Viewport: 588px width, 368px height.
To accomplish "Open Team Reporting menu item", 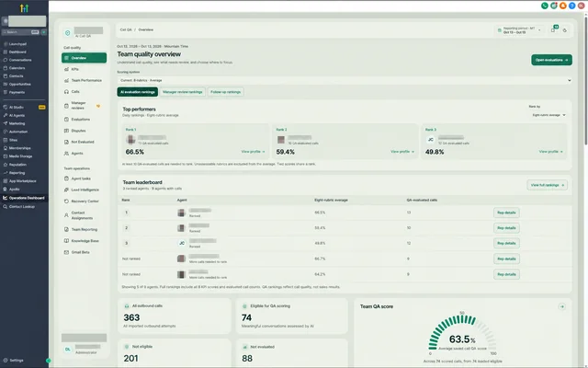I will [84, 229].
